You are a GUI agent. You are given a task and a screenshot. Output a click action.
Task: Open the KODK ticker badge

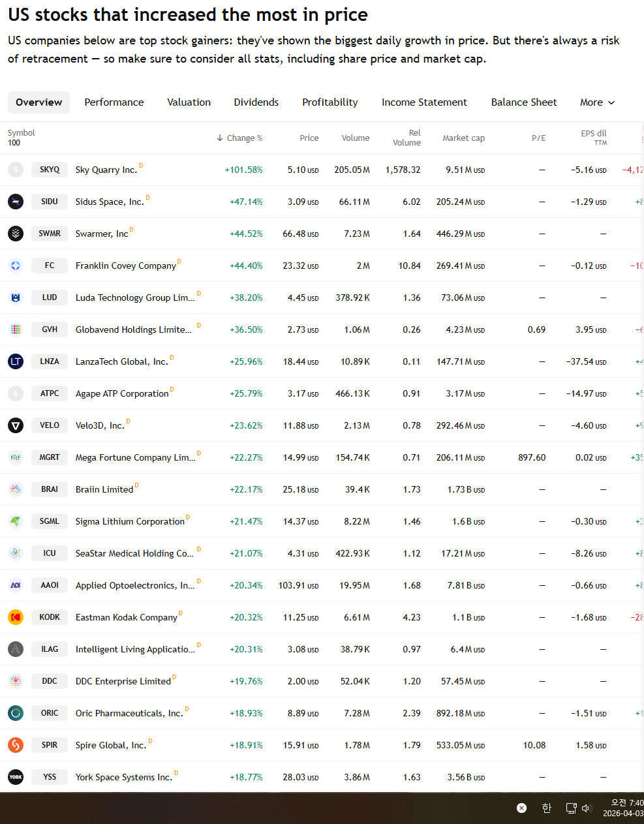click(x=50, y=617)
